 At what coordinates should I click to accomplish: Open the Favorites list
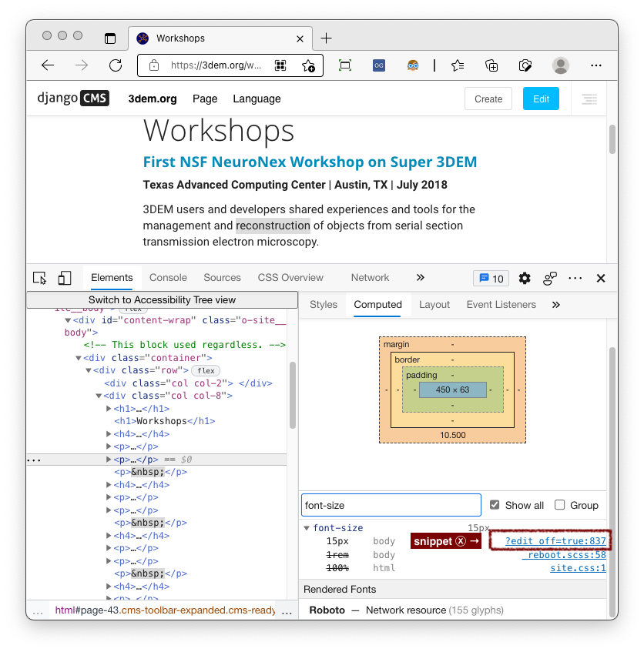click(x=458, y=65)
